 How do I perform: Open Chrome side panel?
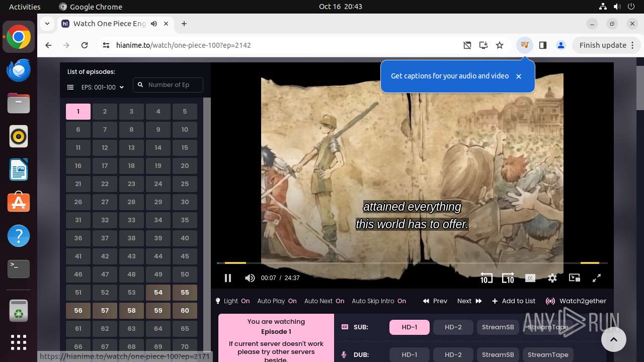click(542, 45)
